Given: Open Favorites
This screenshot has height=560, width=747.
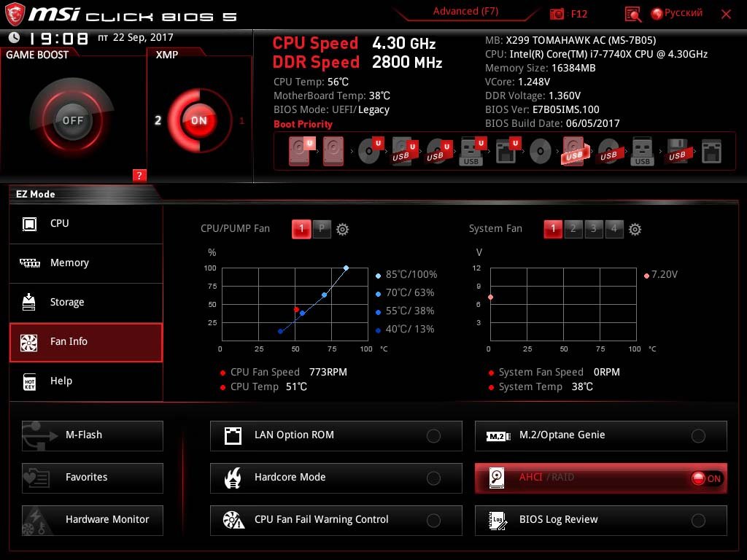Looking at the screenshot, I should point(93,478).
